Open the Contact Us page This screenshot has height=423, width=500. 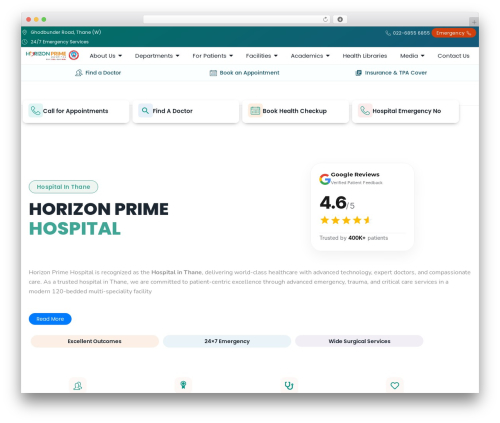pos(453,56)
